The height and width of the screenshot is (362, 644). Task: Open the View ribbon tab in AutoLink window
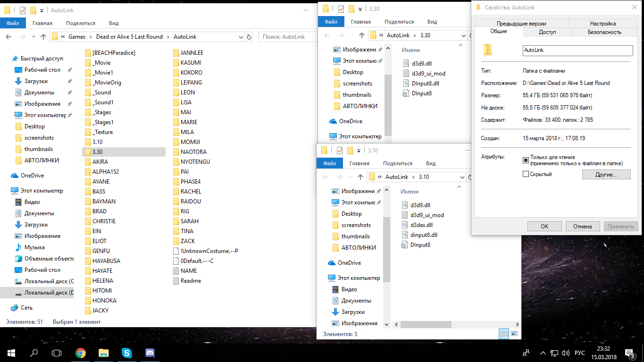(114, 23)
